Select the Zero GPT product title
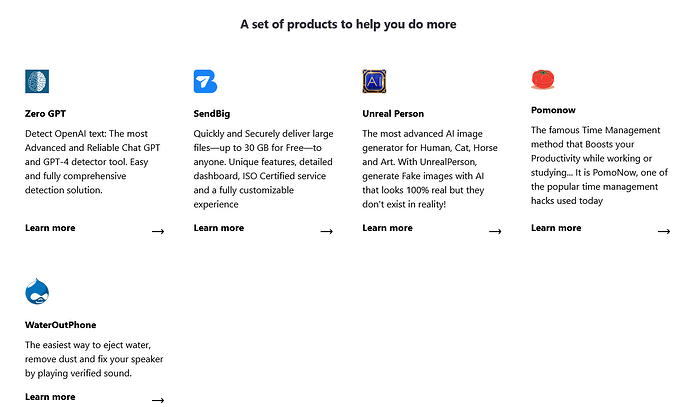Image resolution: width=690 pixels, height=407 pixels. point(45,114)
